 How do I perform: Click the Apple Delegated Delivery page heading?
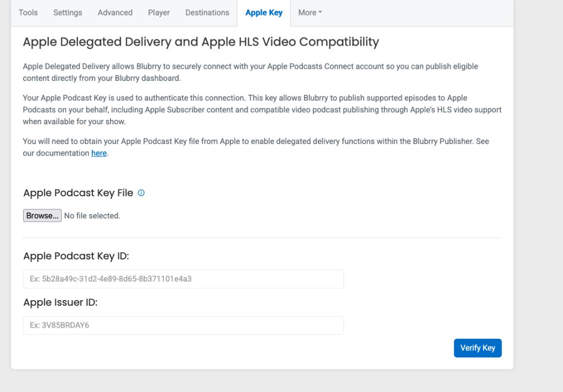[x=201, y=42]
